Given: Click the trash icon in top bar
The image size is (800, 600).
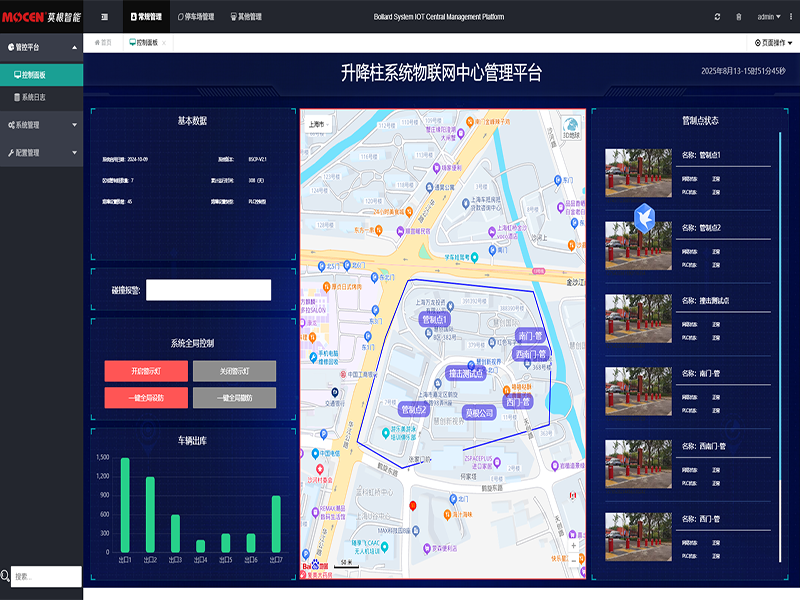Looking at the screenshot, I should 739,17.
